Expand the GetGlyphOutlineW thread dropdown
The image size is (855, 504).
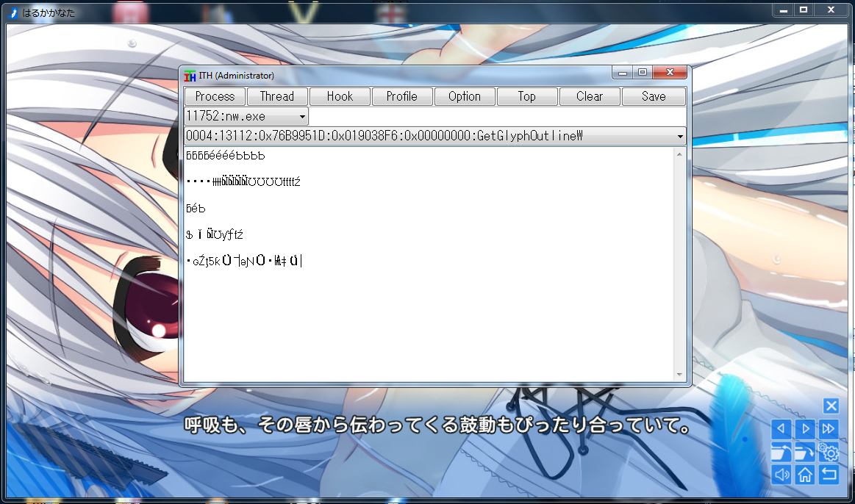point(680,136)
